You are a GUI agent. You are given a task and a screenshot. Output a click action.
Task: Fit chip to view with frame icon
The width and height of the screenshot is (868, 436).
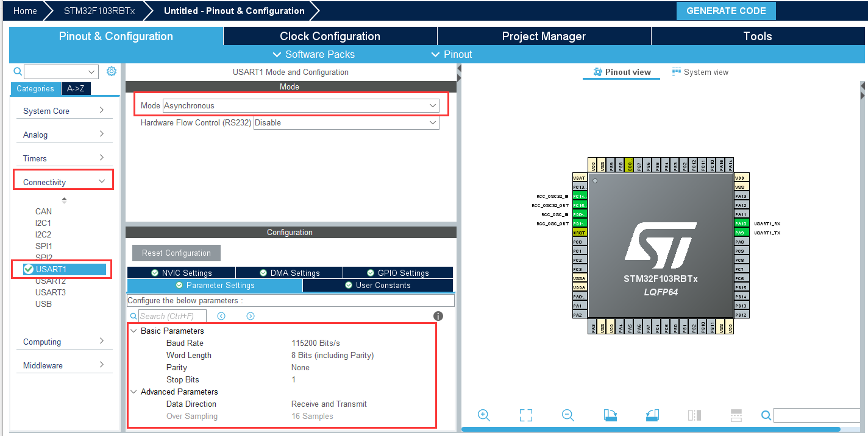pos(526,415)
